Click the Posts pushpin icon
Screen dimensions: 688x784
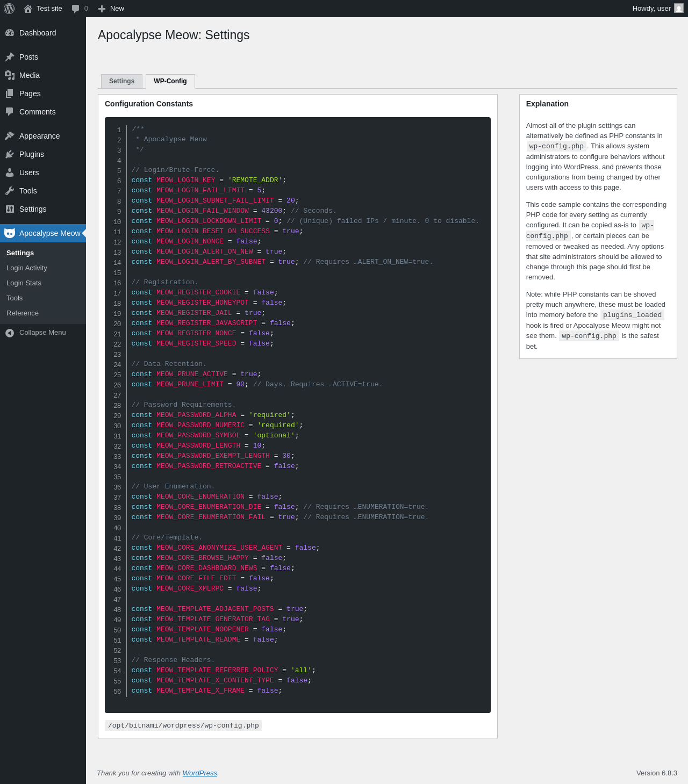[x=10, y=57]
